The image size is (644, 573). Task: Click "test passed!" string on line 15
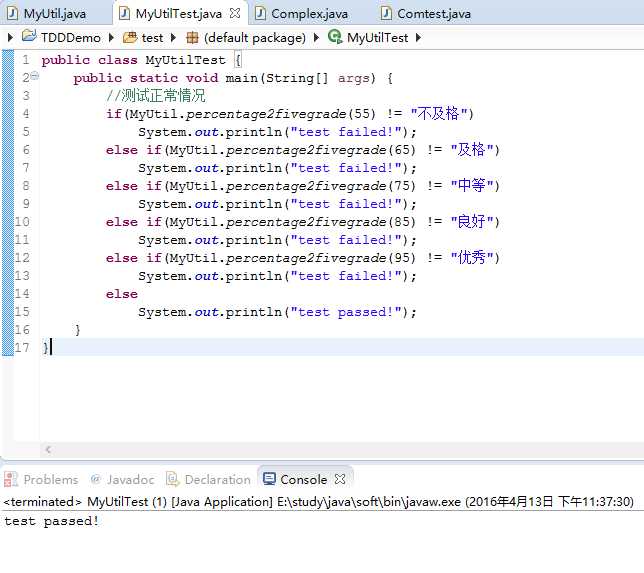pyautogui.click(x=346, y=312)
